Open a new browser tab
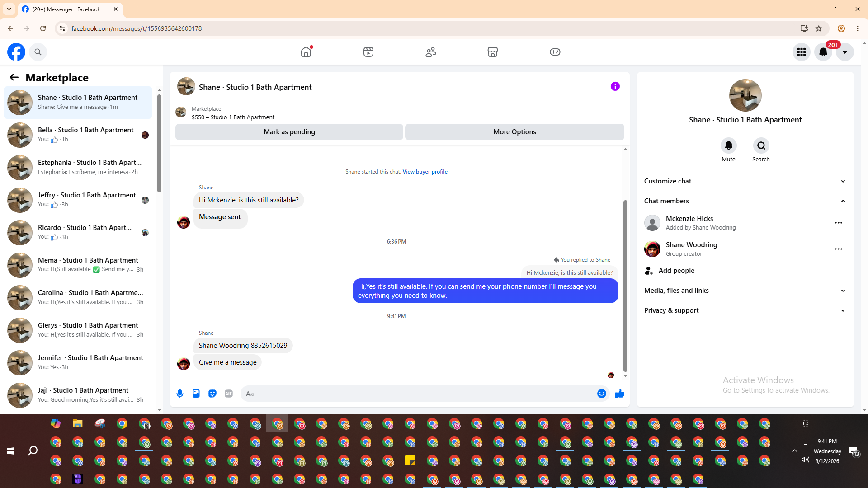Viewport: 868px width, 488px height. click(132, 9)
